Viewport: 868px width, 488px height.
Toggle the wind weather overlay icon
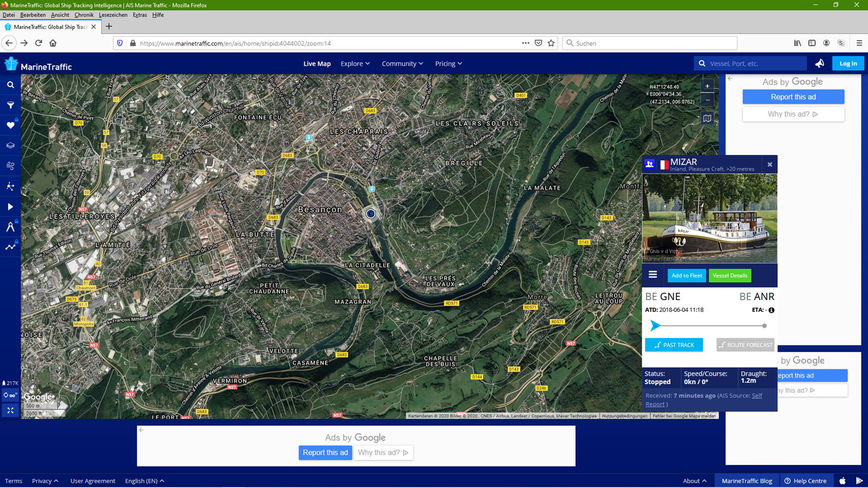click(10, 166)
